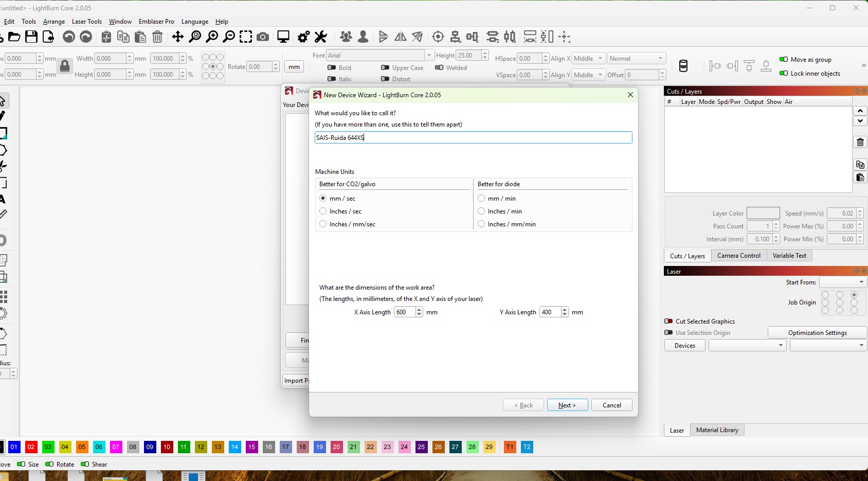Select the Inches / mm/sec radio button
This screenshot has width=868, height=481.
323,224
